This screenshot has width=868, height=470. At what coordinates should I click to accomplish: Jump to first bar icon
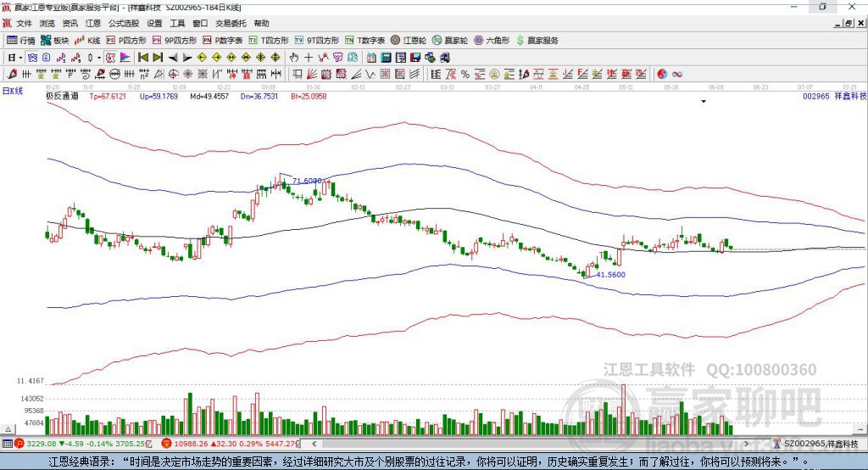pos(143,58)
